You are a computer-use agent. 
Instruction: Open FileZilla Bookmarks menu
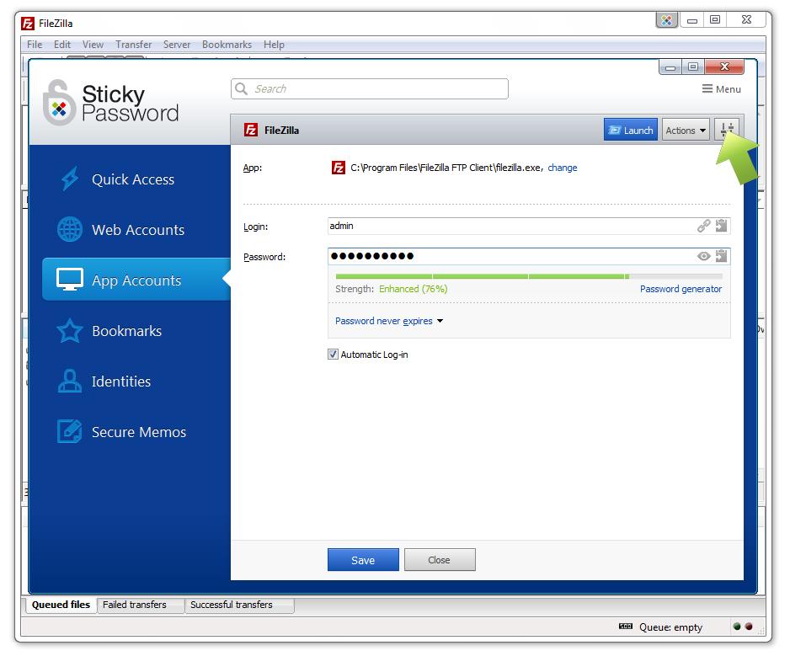pyautogui.click(x=227, y=45)
